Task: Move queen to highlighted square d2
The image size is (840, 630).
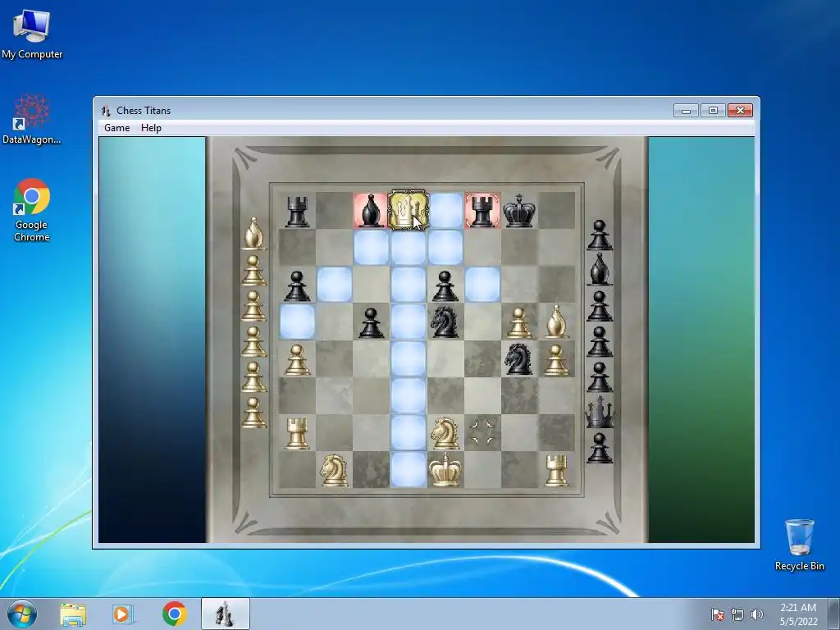Action: click(x=409, y=432)
